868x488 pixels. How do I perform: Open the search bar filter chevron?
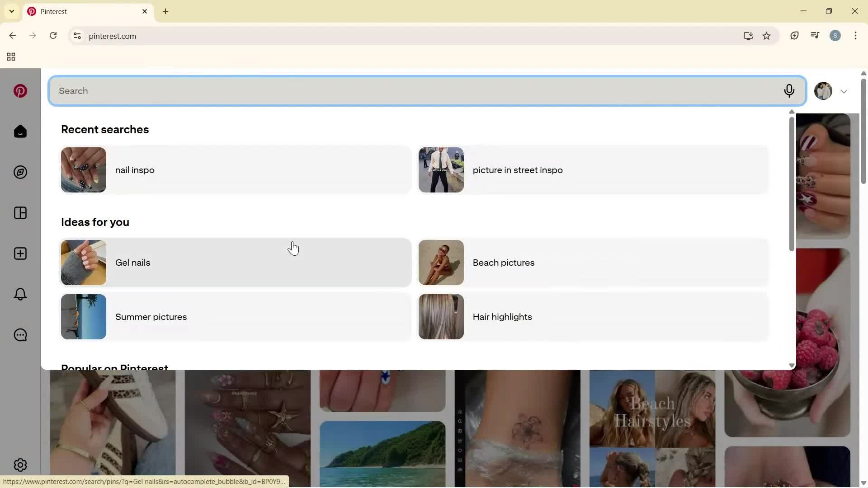844,91
